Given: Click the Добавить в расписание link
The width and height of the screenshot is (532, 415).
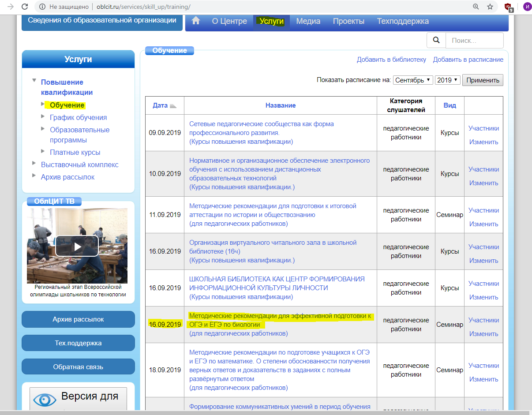Looking at the screenshot, I should (468, 60).
